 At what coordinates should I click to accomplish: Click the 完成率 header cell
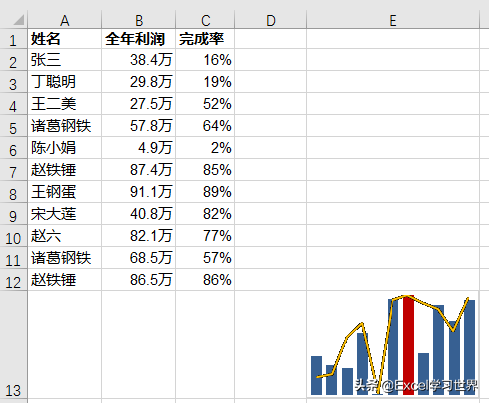point(205,39)
